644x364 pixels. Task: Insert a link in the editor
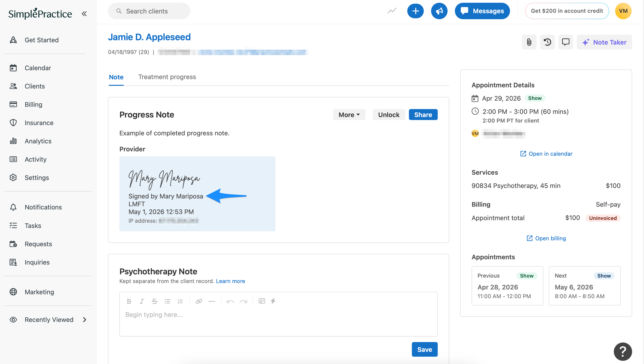click(x=199, y=301)
